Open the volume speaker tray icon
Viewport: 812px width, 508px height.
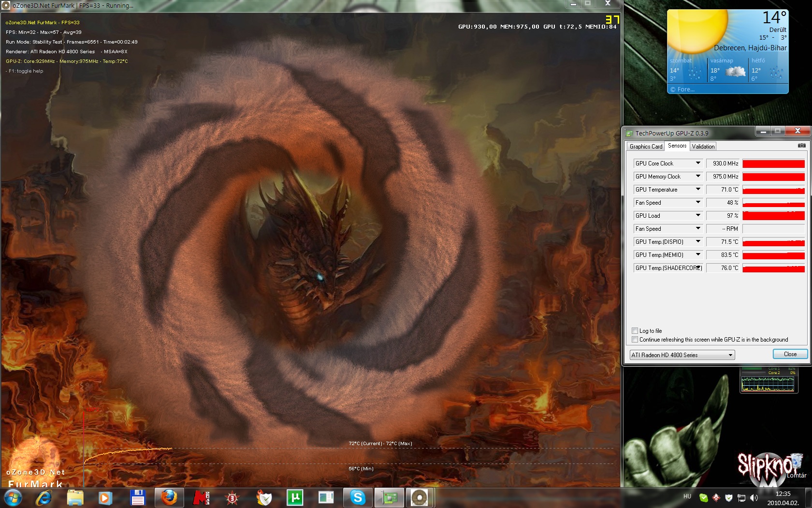754,497
